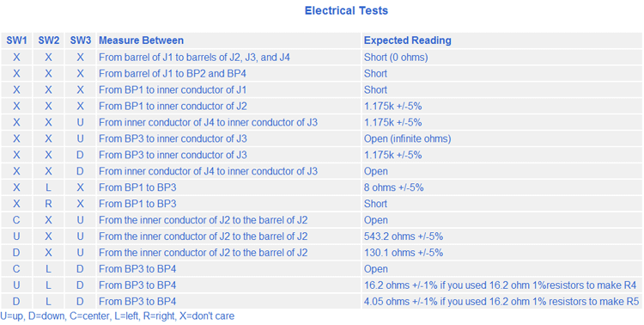Select the 16.2 ohms R4 reading cell

coord(501,285)
